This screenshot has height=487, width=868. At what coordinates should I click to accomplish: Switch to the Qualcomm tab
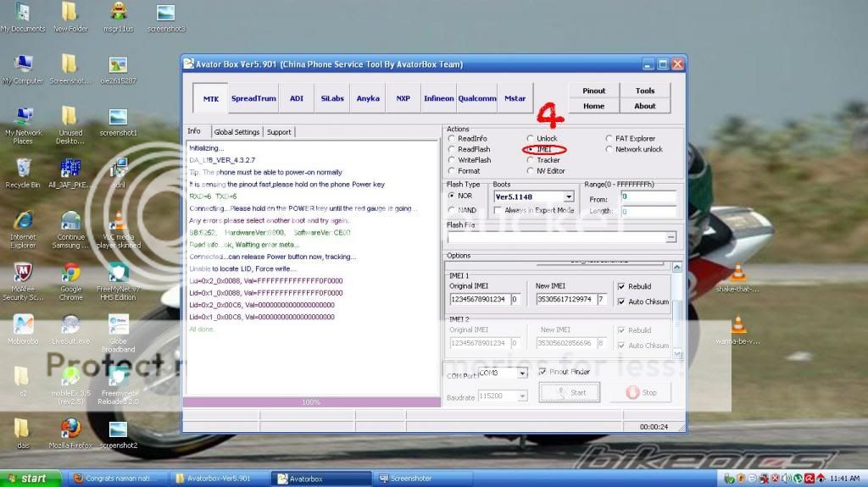[476, 98]
